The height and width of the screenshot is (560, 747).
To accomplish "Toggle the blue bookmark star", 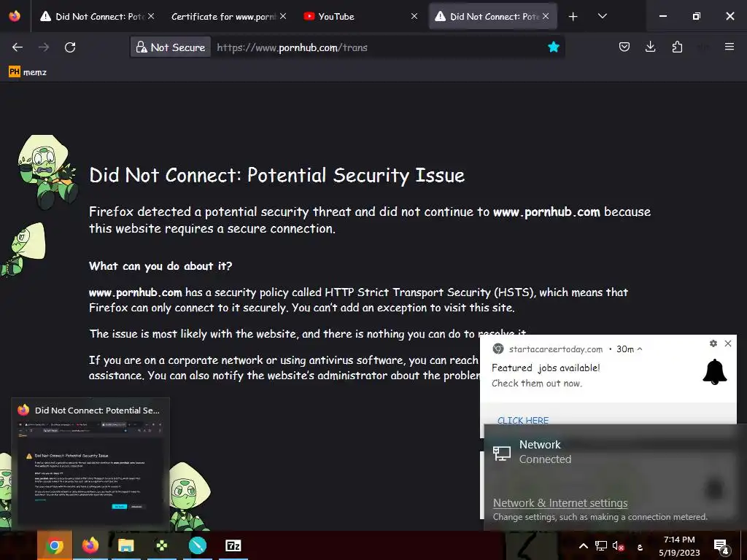I will (x=553, y=47).
